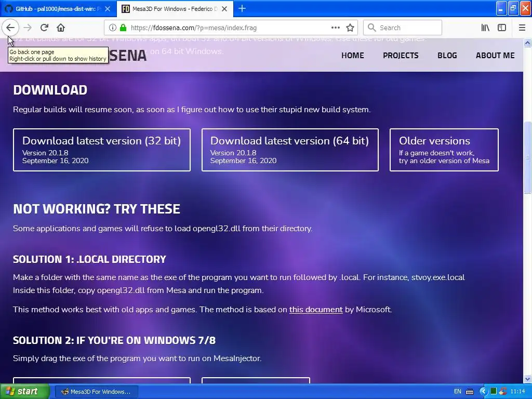Open a new tab with plus

pyautogui.click(x=242, y=8)
